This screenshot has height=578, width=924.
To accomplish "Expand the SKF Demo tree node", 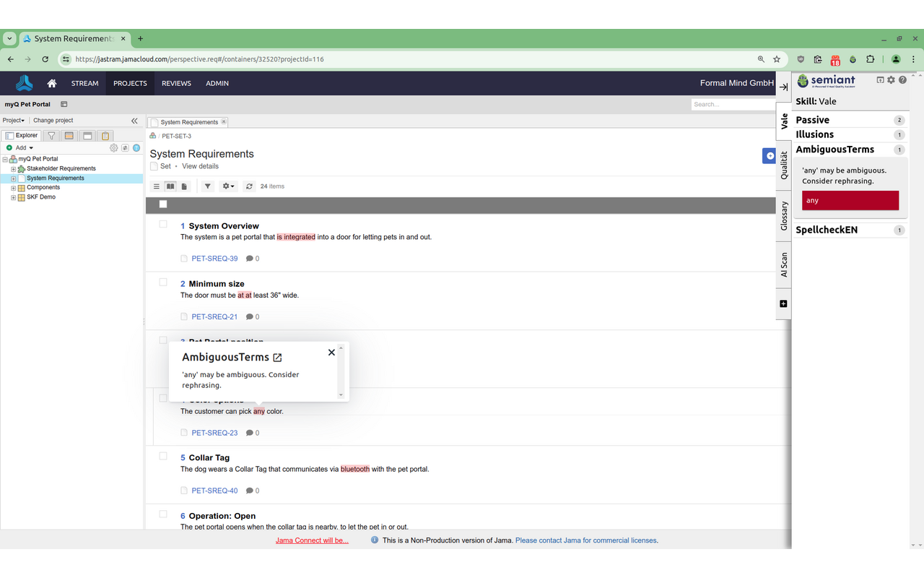I will point(13,197).
